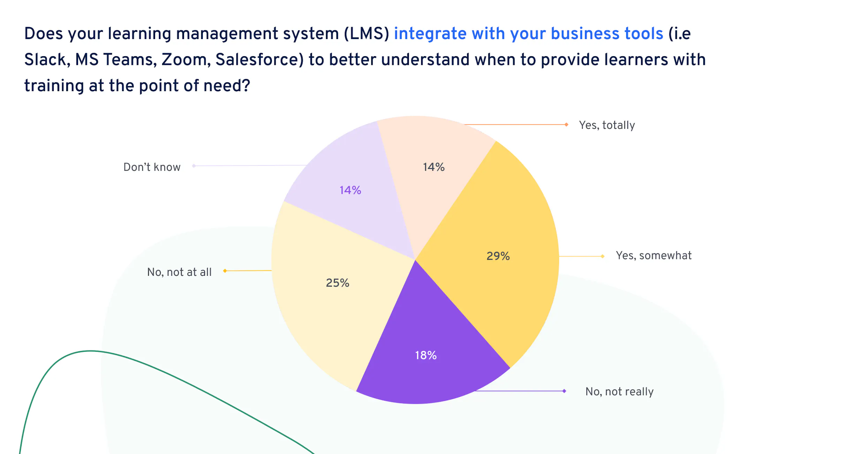Click the 25% value label
Screen dimensions: 868x454
(337, 283)
